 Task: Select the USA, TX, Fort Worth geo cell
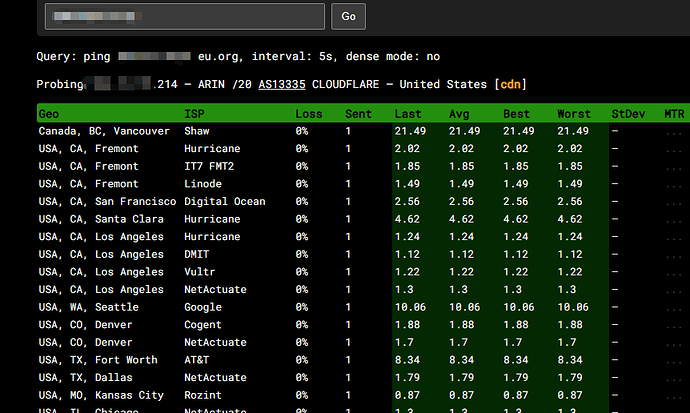[x=98, y=360]
